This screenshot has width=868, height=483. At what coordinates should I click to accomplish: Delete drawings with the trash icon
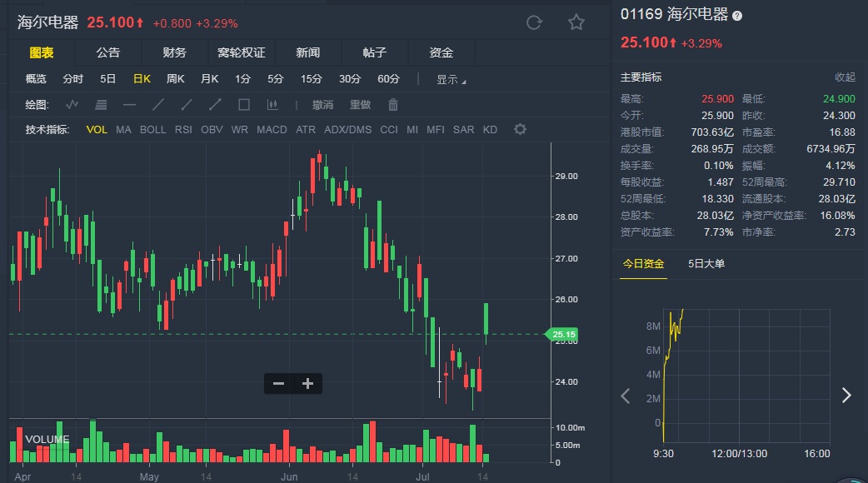coord(393,105)
